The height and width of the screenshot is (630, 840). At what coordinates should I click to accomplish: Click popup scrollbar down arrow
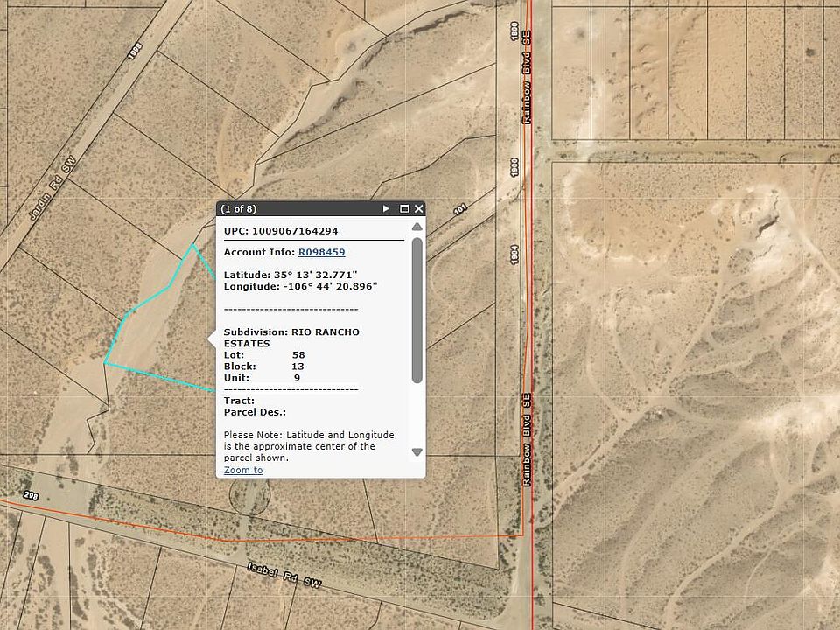point(416,452)
